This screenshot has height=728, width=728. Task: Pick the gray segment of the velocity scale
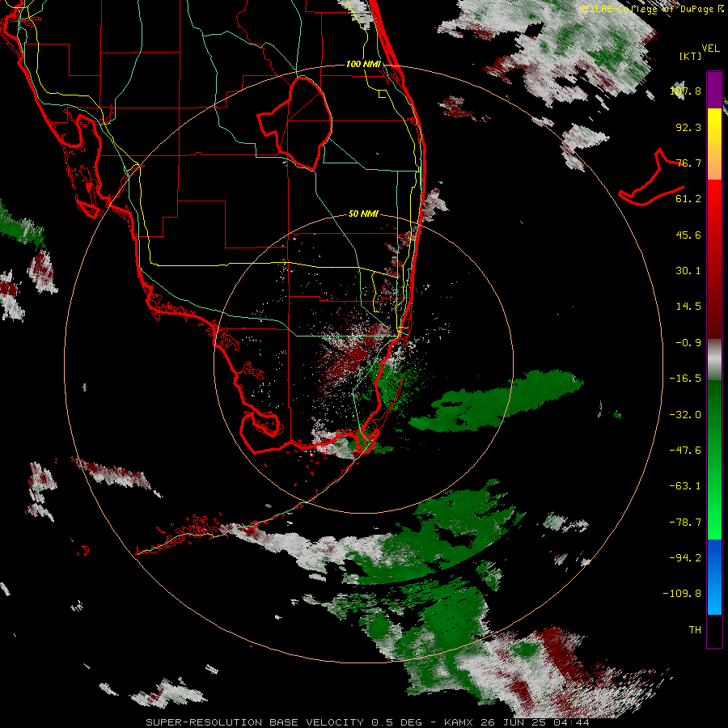[x=714, y=359]
